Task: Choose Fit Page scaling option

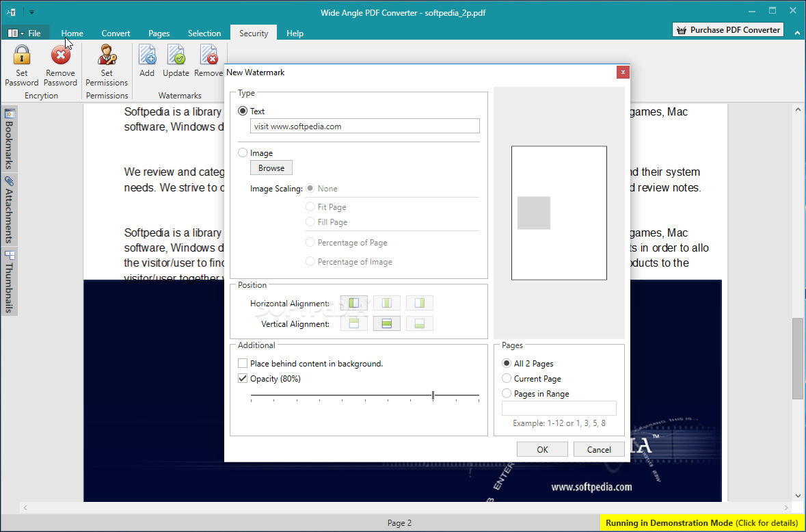Action: pyautogui.click(x=310, y=207)
